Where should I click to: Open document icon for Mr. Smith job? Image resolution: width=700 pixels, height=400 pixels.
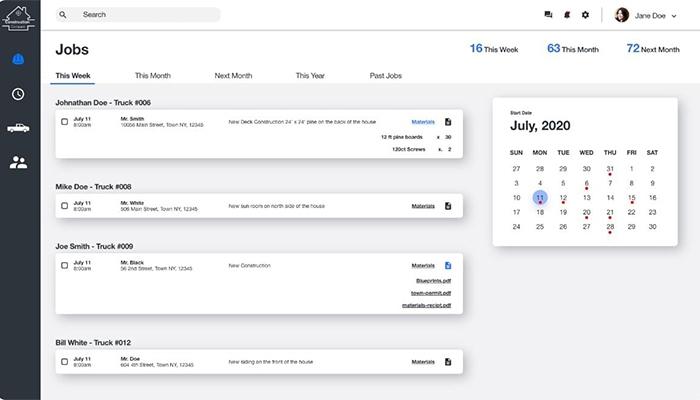coord(448,122)
